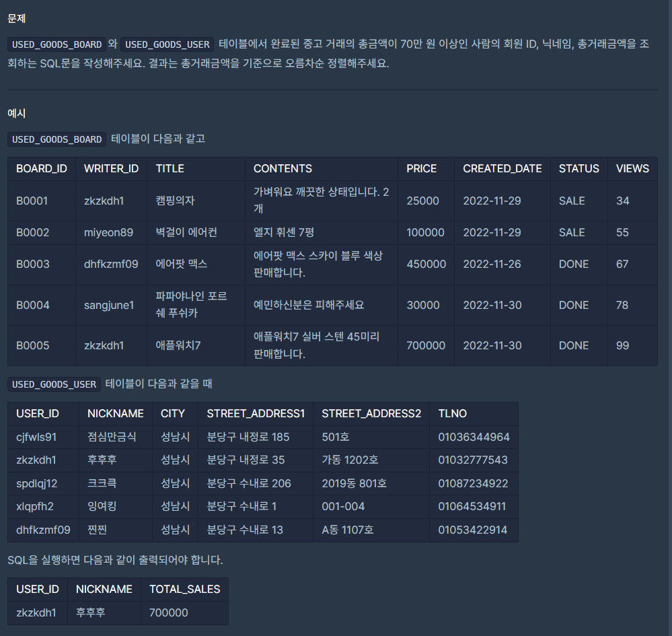Click price value 450000
The width and height of the screenshot is (672, 636).
coord(426,264)
